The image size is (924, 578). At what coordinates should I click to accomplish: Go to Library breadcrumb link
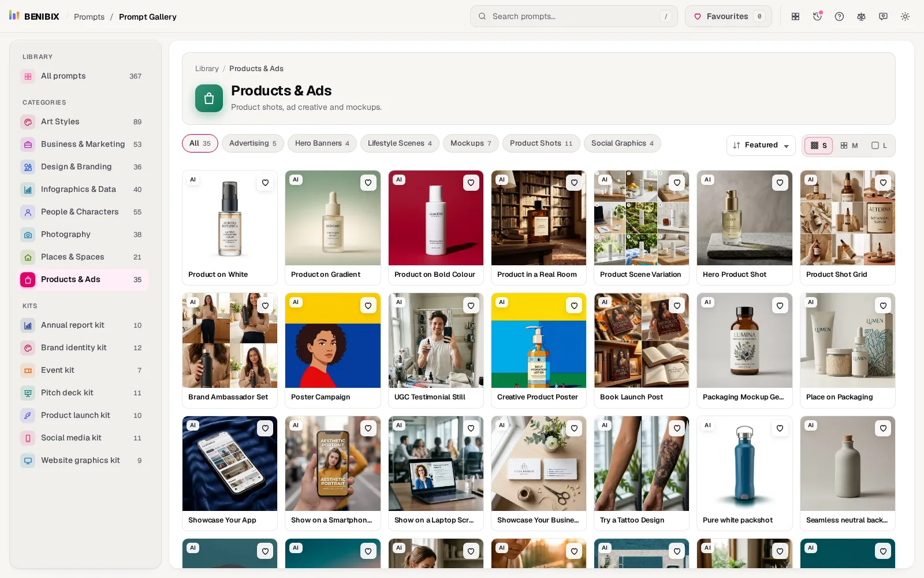tap(207, 69)
